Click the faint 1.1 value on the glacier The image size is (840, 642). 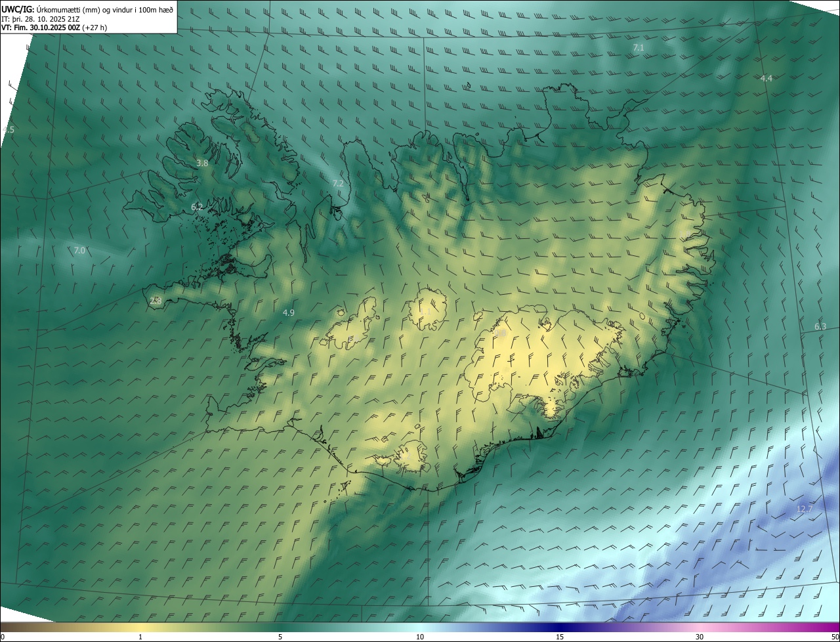point(425,311)
